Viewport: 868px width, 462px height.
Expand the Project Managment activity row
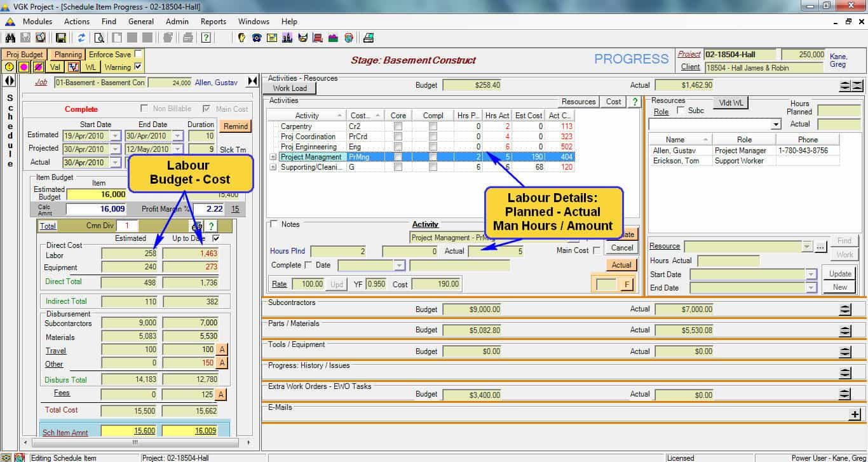(273, 157)
